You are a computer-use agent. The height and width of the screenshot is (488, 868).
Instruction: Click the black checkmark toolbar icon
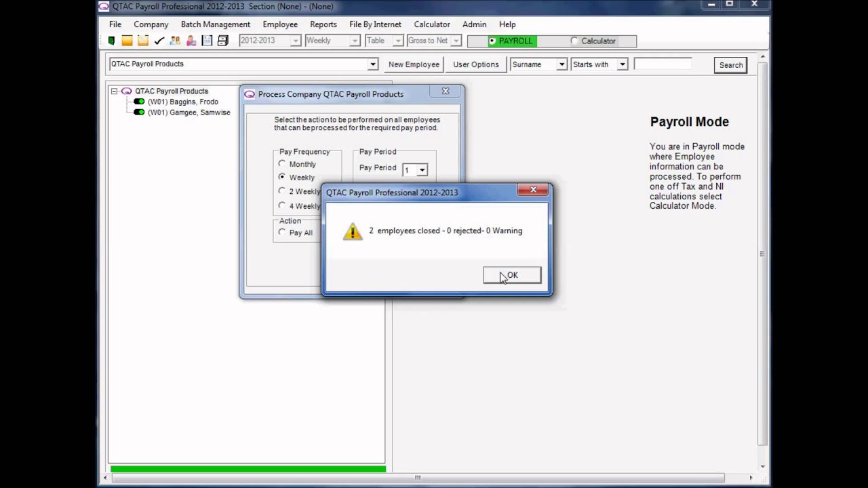tap(159, 41)
